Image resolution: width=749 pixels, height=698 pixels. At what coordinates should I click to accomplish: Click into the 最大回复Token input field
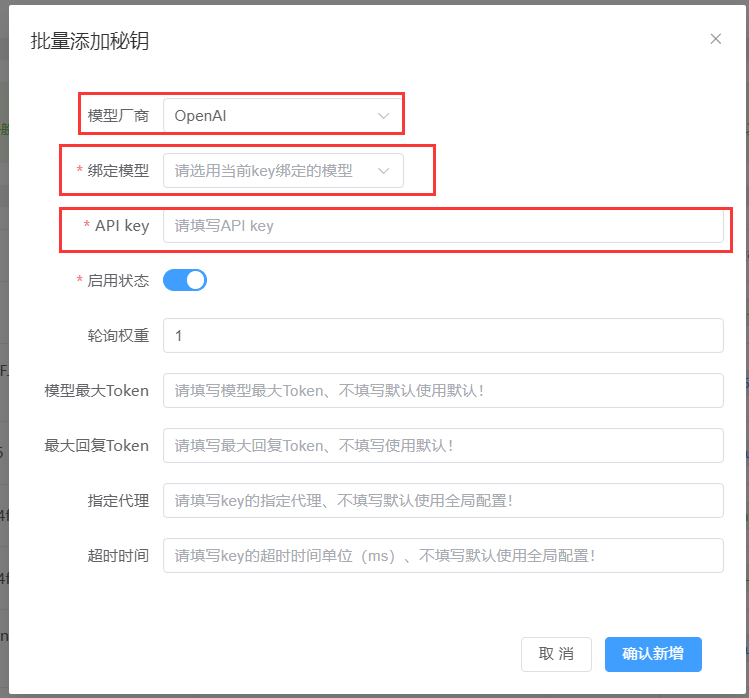click(x=442, y=446)
